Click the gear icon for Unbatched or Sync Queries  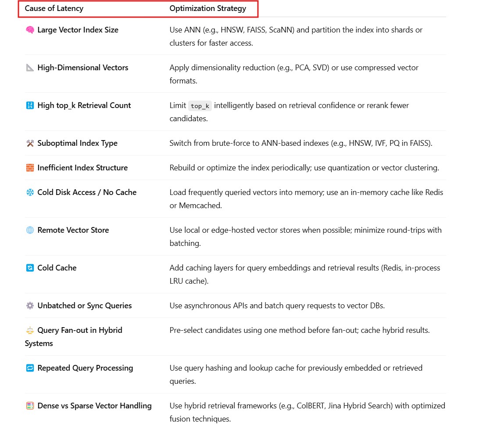pos(30,306)
